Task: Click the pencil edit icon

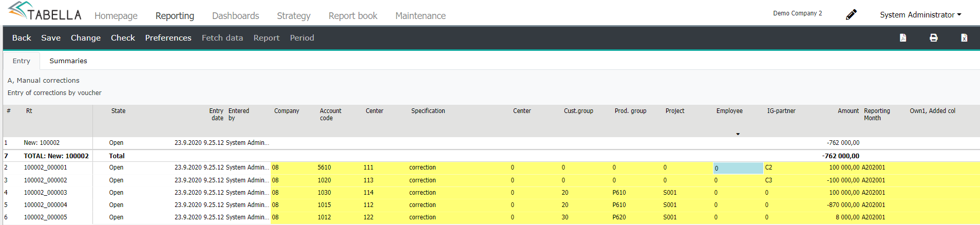Action: tap(851, 14)
